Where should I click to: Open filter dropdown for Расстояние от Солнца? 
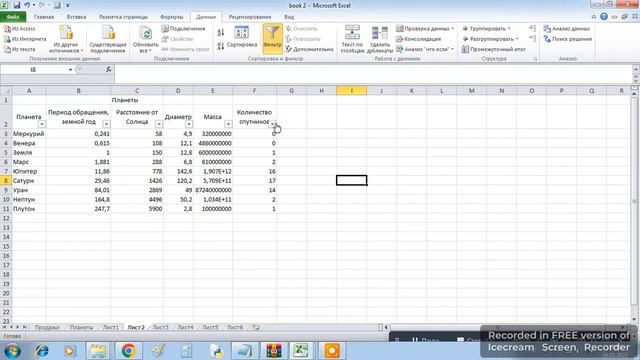point(159,124)
